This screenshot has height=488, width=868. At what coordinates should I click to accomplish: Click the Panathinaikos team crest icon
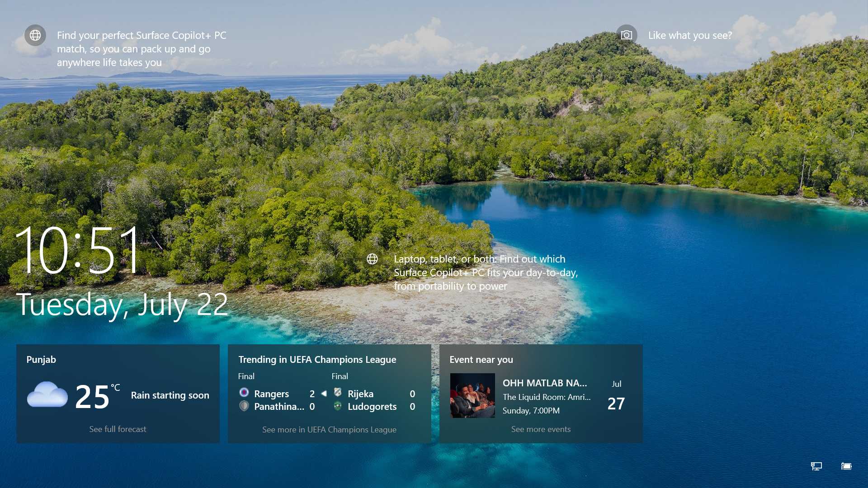click(x=244, y=406)
